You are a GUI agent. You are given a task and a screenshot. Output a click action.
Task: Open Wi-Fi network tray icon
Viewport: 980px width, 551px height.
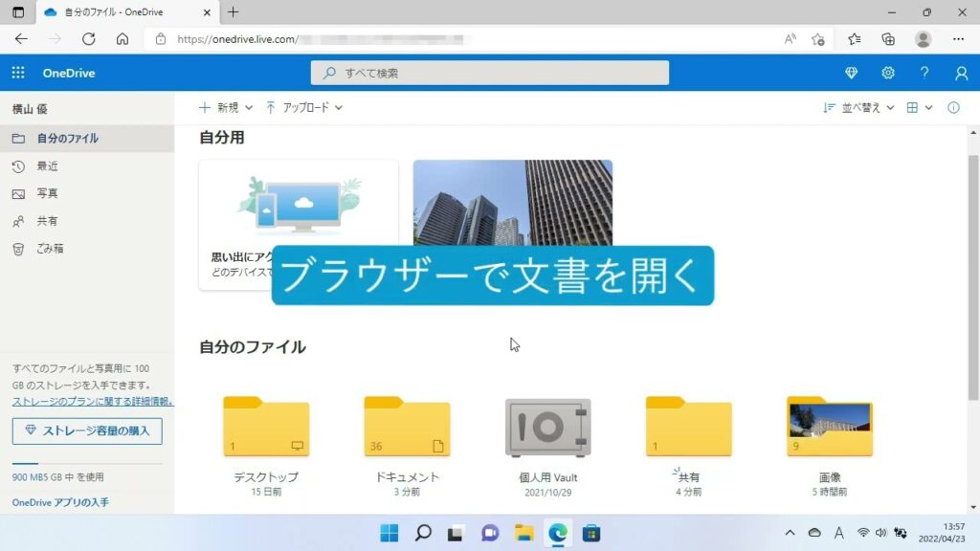[863, 533]
